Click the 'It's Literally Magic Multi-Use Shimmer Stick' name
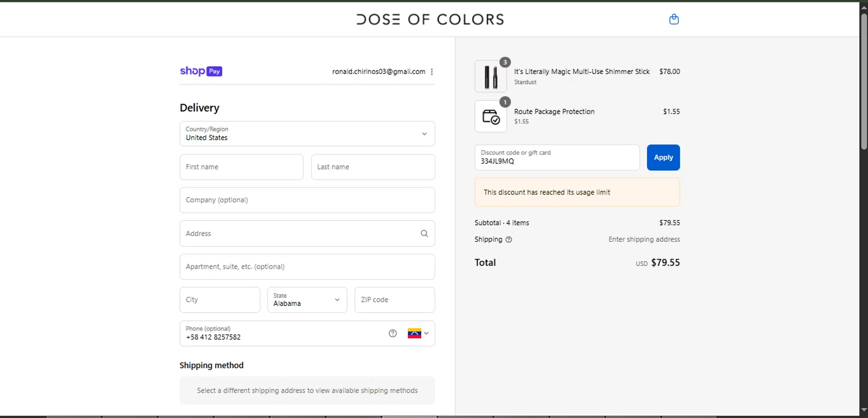Image resolution: width=868 pixels, height=418 pixels. [582, 72]
